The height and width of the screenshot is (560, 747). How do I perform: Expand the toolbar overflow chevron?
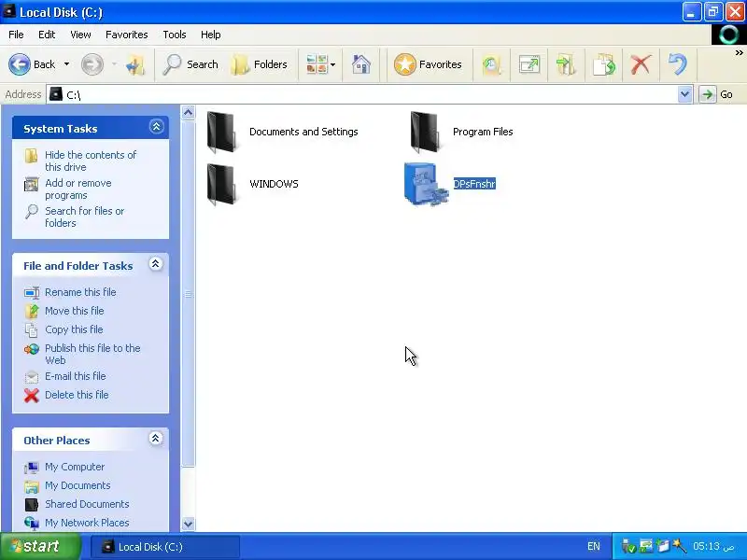[739, 53]
